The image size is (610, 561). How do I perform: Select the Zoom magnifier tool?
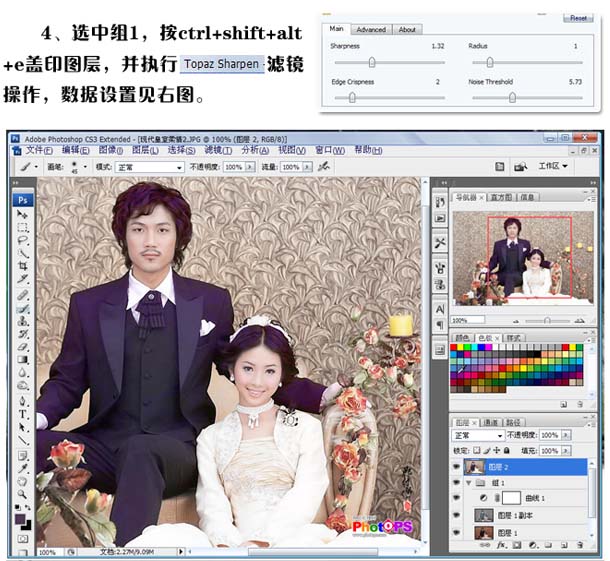point(22,494)
